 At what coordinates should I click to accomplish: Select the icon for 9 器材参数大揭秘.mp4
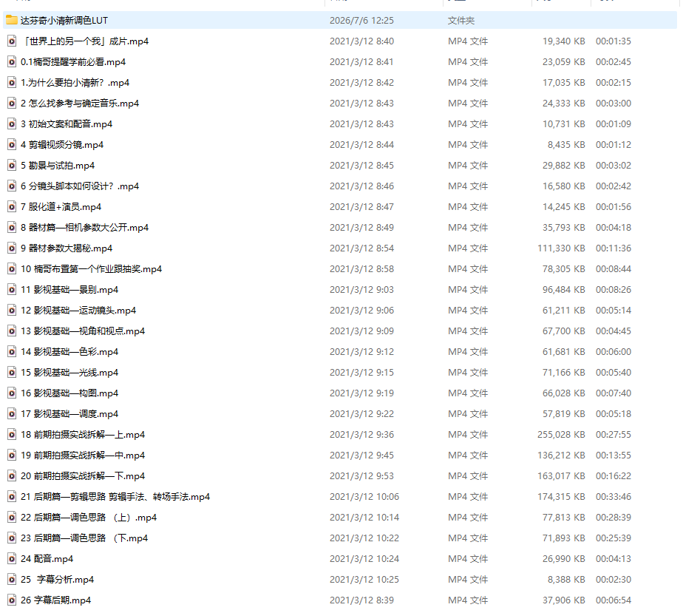click(12, 248)
